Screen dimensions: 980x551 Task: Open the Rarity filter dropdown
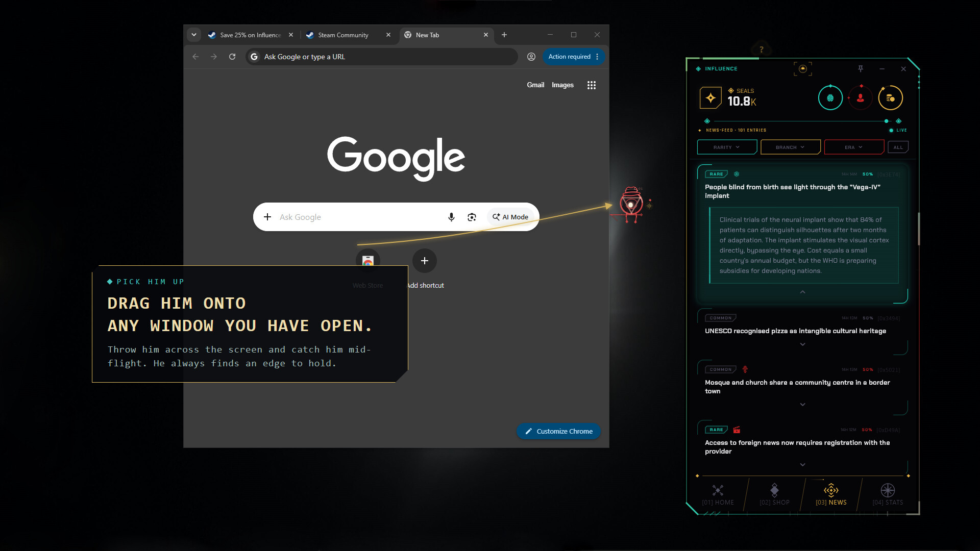coord(727,147)
